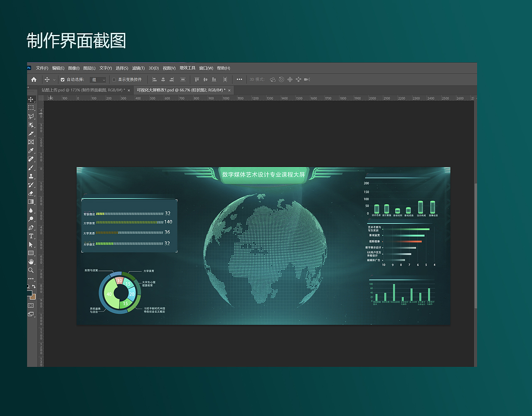
Task: Toggle Quick Mask mode
Action: pyautogui.click(x=31, y=305)
